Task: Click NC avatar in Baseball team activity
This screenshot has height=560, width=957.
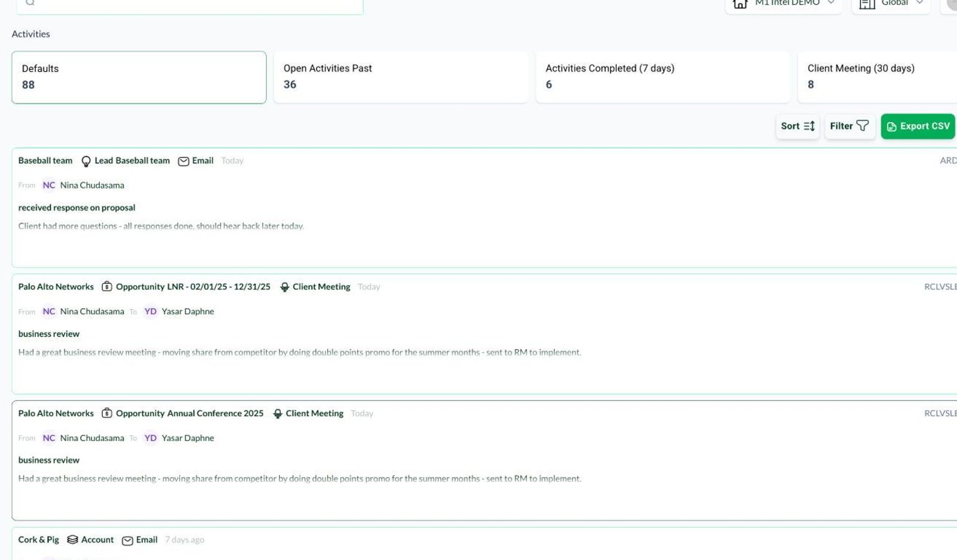Action: pos(49,185)
